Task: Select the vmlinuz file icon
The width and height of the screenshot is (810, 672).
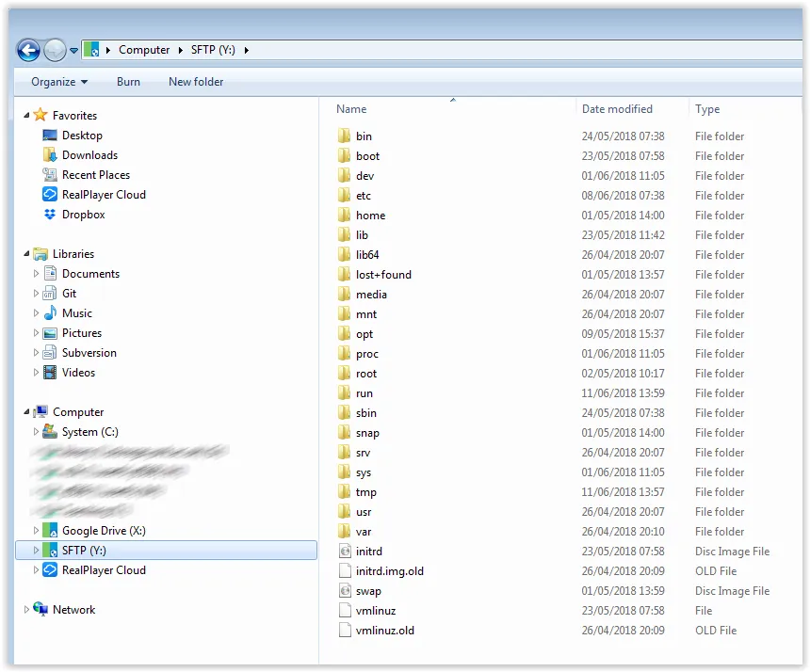Action: pyautogui.click(x=345, y=610)
